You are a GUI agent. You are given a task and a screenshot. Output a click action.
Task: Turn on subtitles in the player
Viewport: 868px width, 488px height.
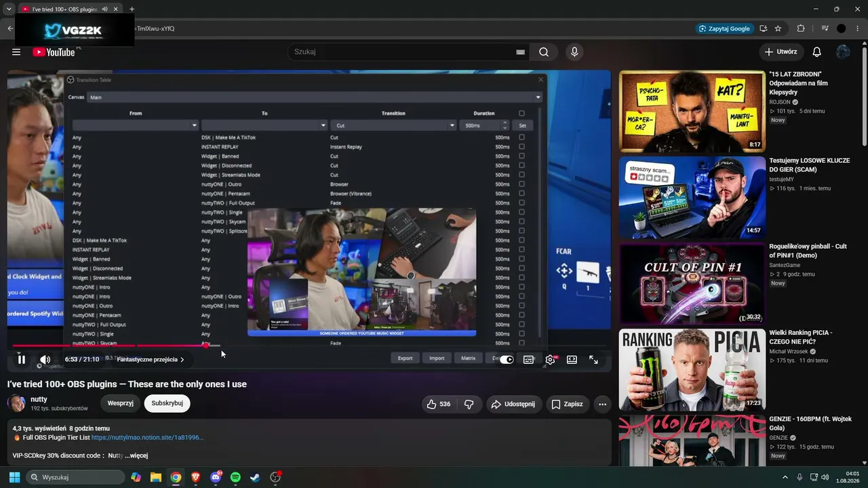[x=529, y=360]
